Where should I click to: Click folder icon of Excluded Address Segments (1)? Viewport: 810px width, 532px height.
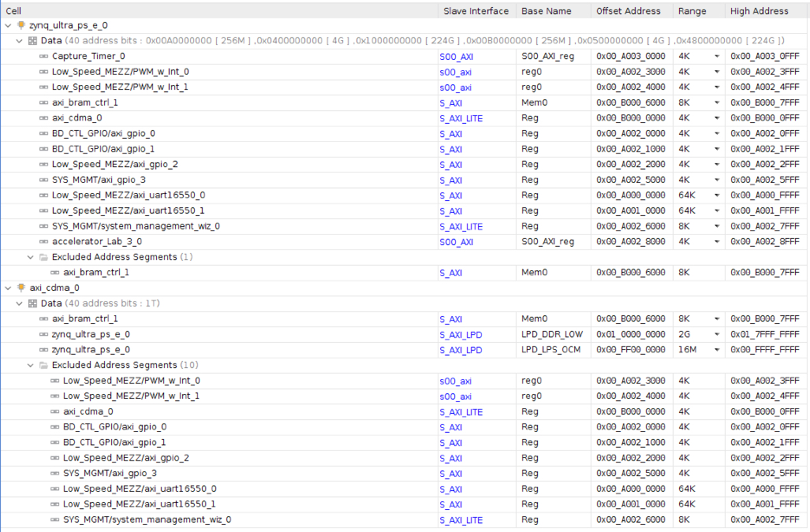pyautogui.click(x=43, y=257)
